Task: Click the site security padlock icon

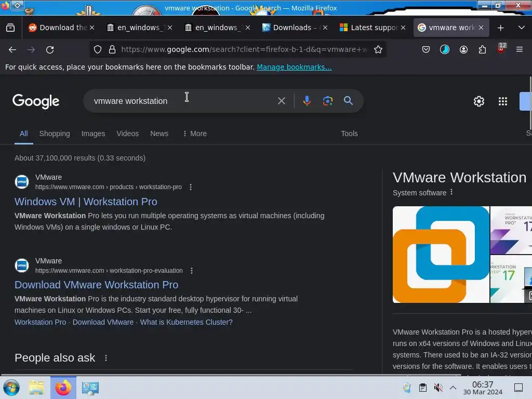Action: (x=112, y=49)
